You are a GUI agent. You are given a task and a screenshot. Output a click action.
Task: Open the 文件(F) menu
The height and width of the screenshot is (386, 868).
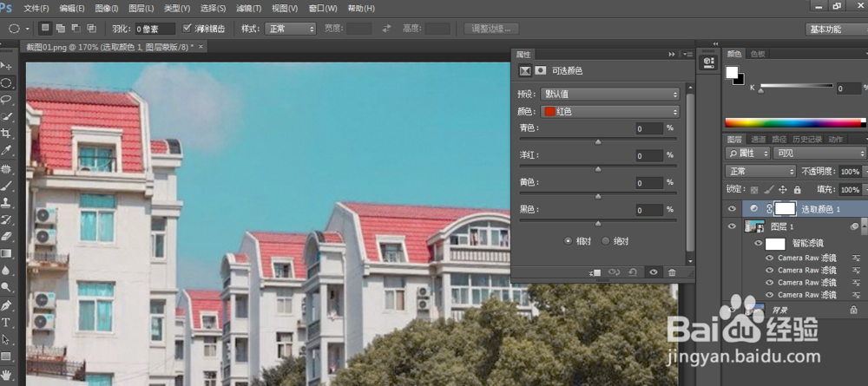click(x=36, y=9)
